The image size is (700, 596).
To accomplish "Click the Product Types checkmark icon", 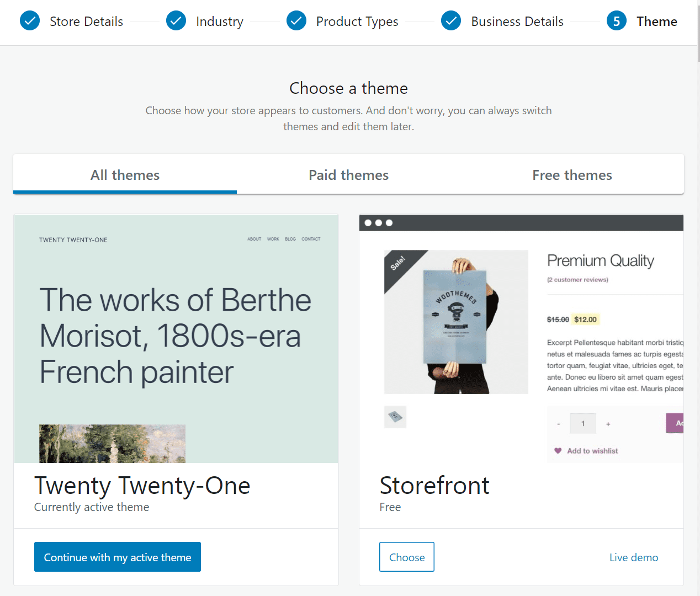I will click(x=296, y=21).
